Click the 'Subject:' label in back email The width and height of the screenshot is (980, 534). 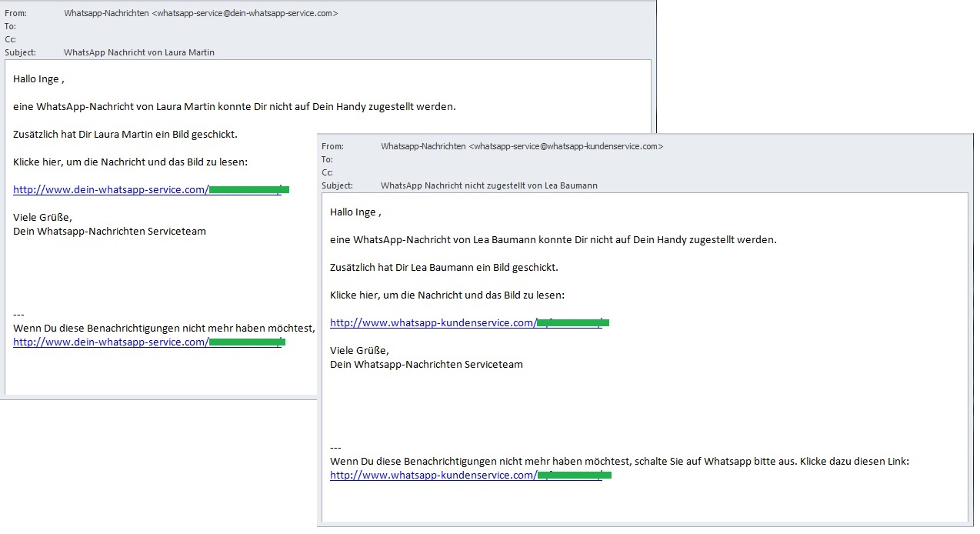click(19, 52)
